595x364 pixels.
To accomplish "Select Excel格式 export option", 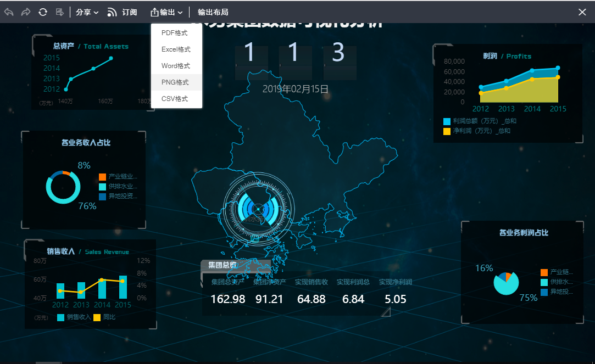I will click(x=176, y=49).
